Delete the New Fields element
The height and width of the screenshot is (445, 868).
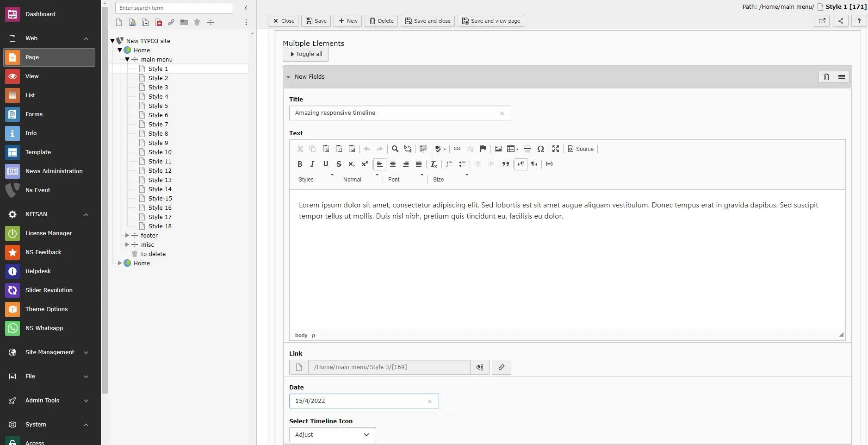coord(826,77)
